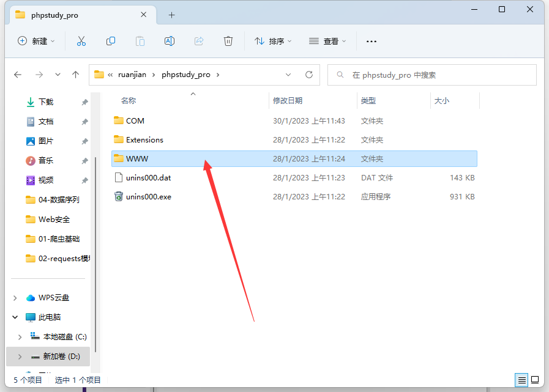The width and height of the screenshot is (549, 392).
Task: Close the phpstudy_pro tab
Action: (144, 15)
